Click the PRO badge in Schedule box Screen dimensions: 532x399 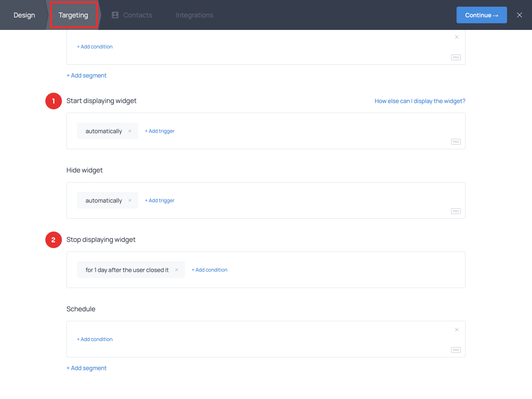pyautogui.click(x=456, y=350)
